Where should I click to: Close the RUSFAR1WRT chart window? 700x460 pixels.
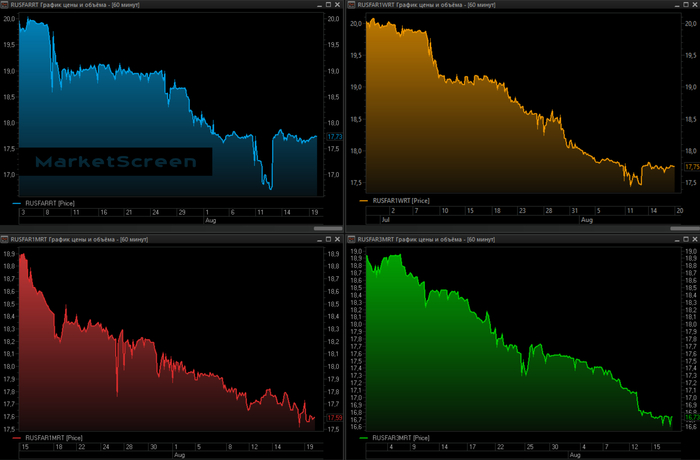tap(693, 5)
